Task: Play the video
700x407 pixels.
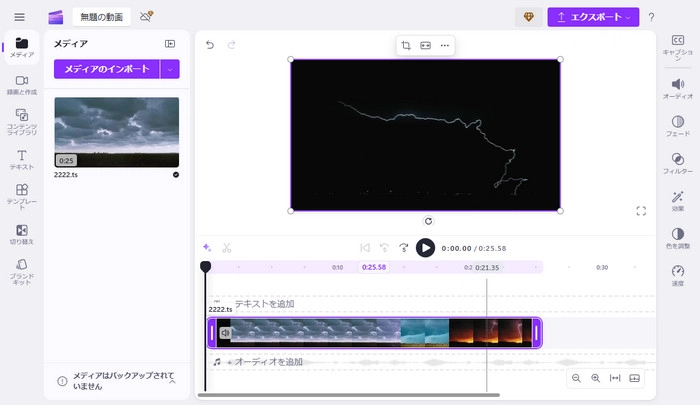Action: point(425,248)
